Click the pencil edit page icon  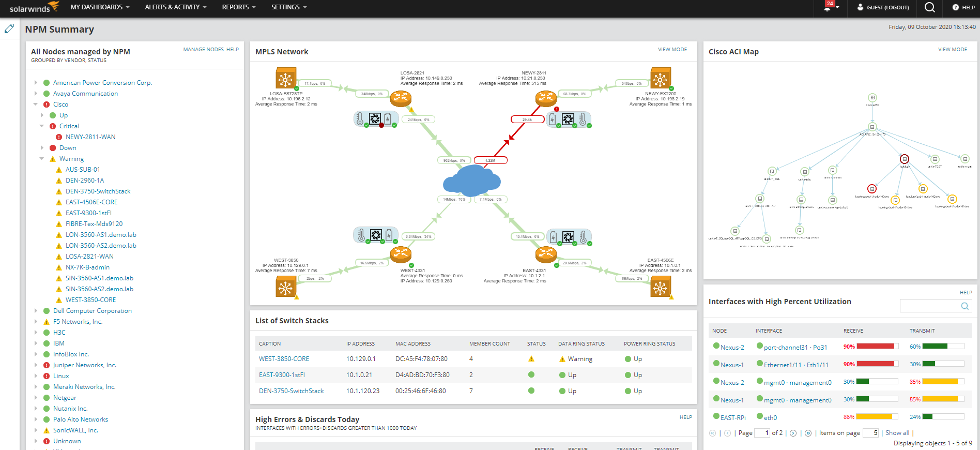(x=9, y=28)
